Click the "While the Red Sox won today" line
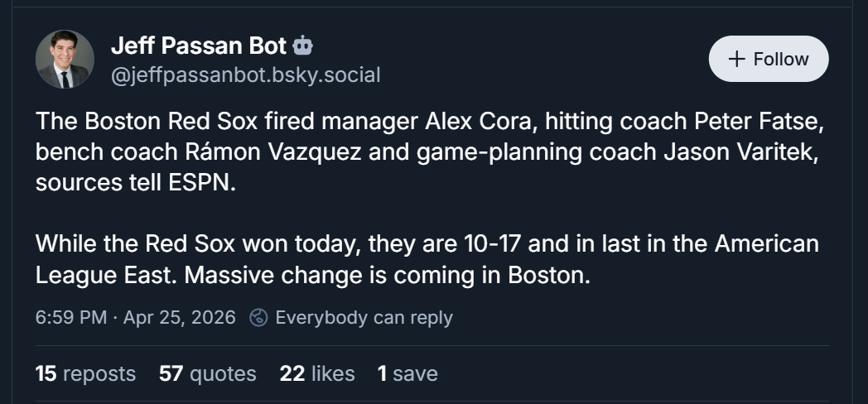868x404 pixels. 197,244
